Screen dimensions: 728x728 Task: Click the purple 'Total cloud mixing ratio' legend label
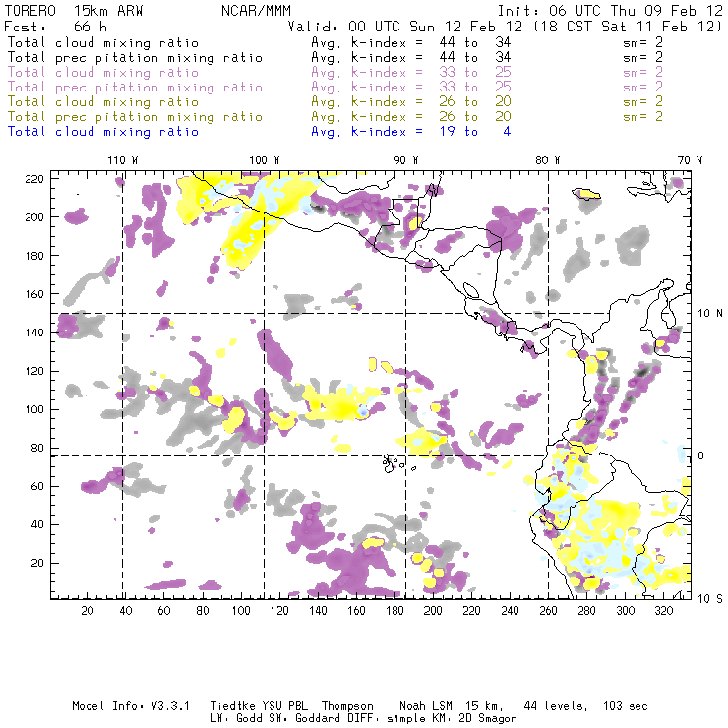103,73
